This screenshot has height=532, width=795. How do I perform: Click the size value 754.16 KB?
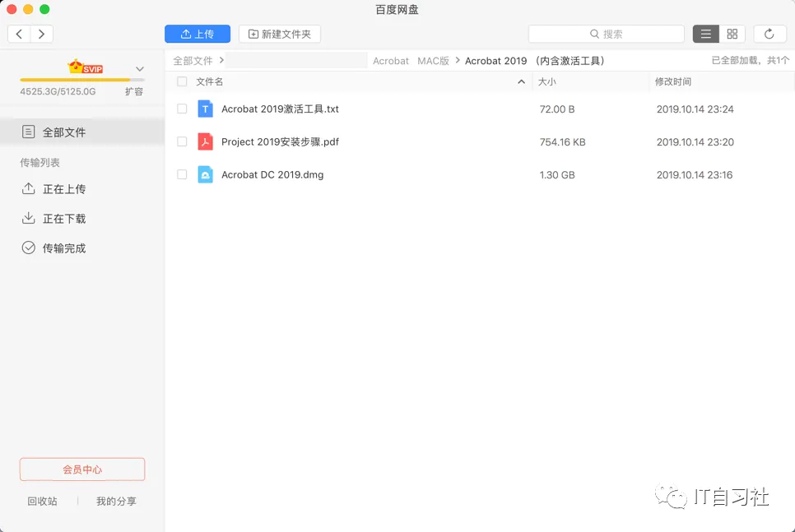pyautogui.click(x=562, y=142)
